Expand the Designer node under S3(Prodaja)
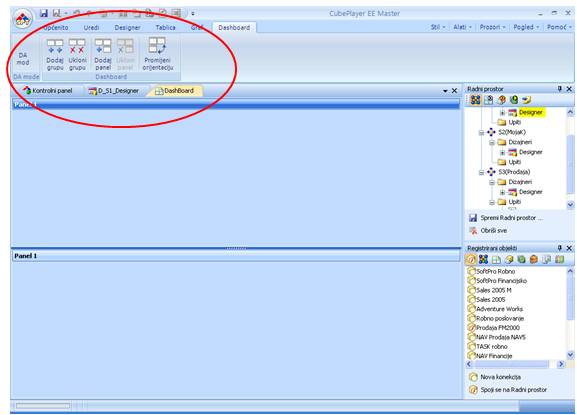This screenshot has height=415, width=577. (x=502, y=192)
